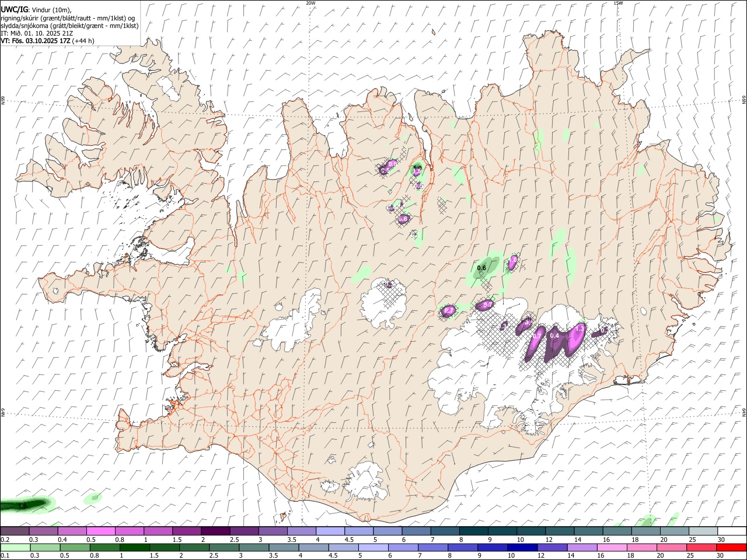Pick the bright pink swatch above upper-row 0.5
The height and width of the screenshot is (560, 747).
tap(100, 531)
